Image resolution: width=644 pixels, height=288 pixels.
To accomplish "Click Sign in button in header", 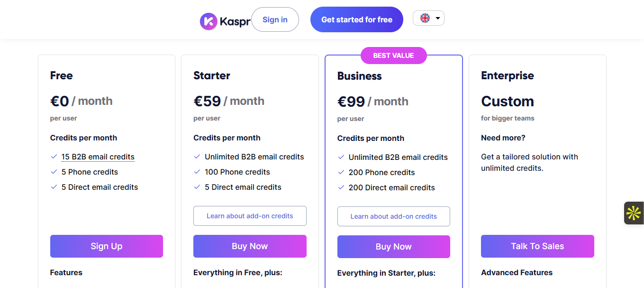I will coord(275,19).
